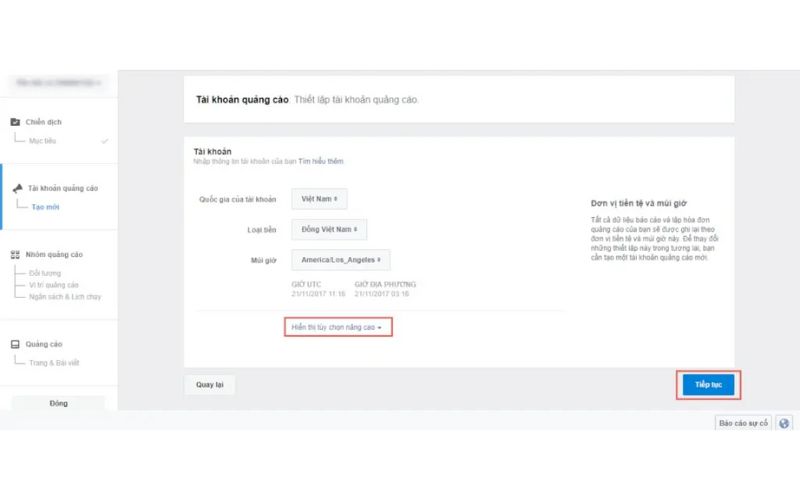Click the Báo cáo sự cố button
The width and height of the screenshot is (800, 500).
click(743, 423)
